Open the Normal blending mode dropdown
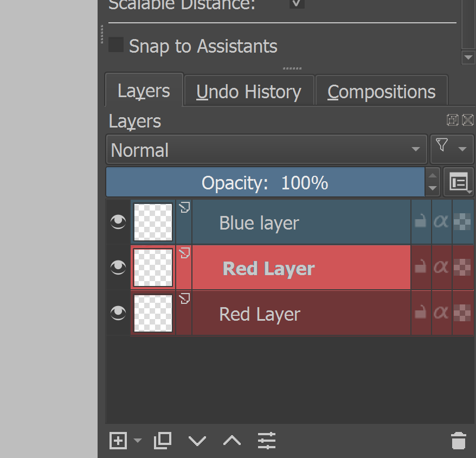476x458 pixels. [x=266, y=150]
